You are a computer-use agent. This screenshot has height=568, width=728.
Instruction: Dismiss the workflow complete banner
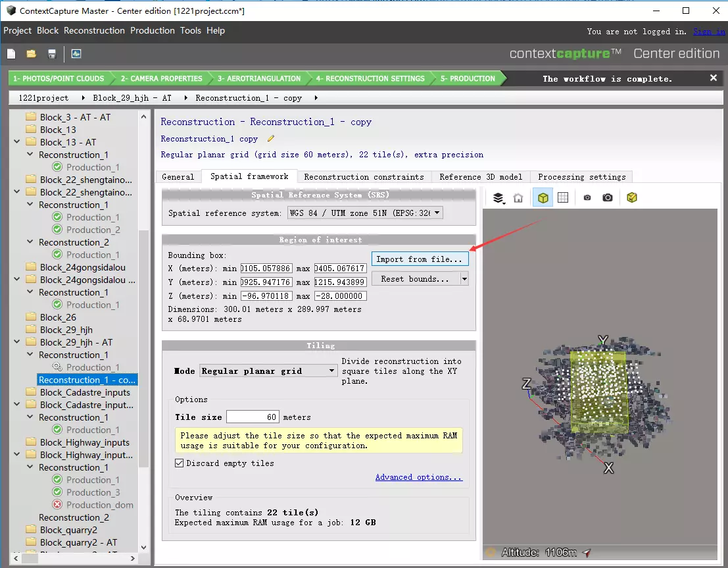714,78
